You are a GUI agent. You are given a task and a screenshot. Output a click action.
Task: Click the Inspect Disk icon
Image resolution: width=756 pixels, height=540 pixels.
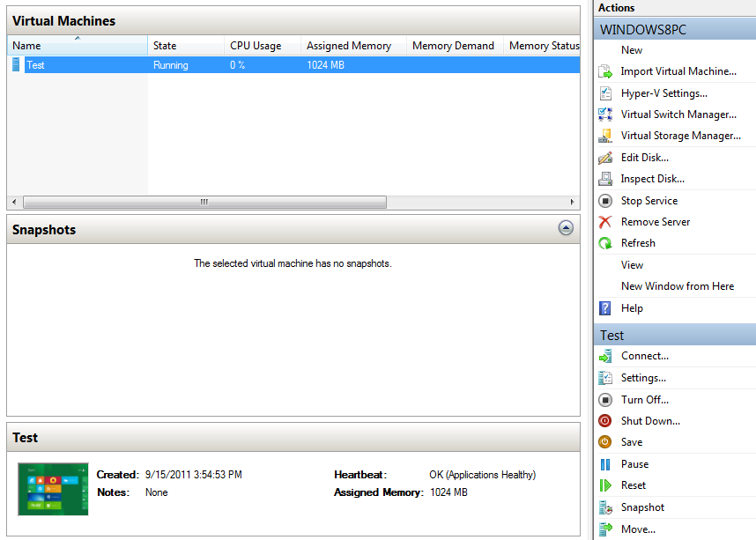click(x=605, y=179)
